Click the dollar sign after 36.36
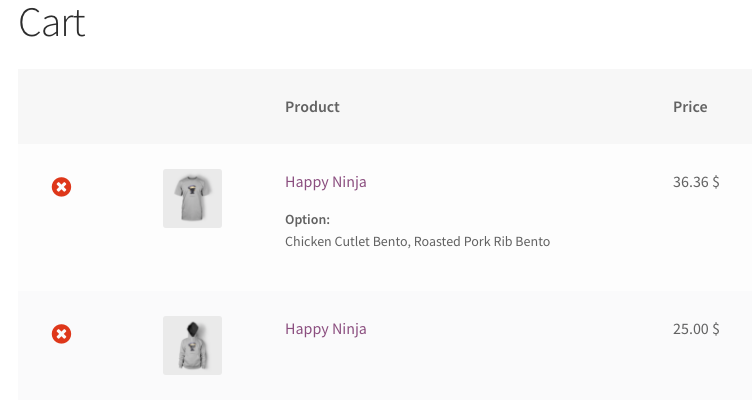The image size is (752, 408). 716,182
